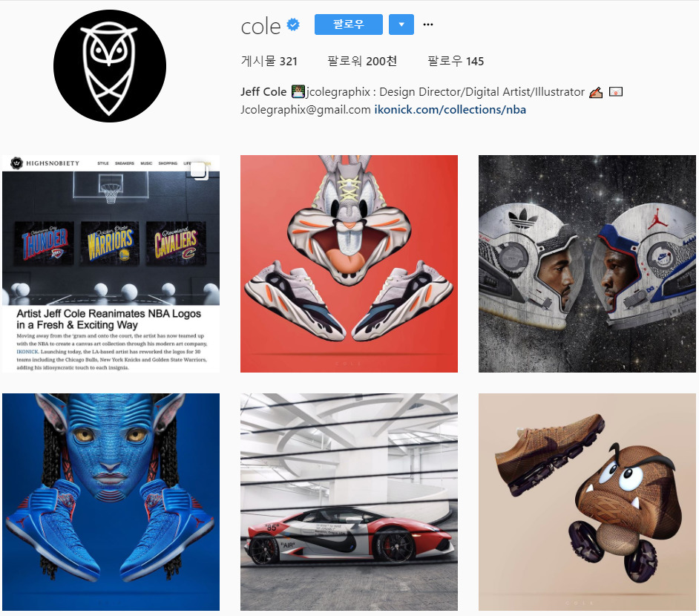The height and width of the screenshot is (616, 699).
Task: Click the writing hand emoji in bio
Action: [x=596, y=92]
